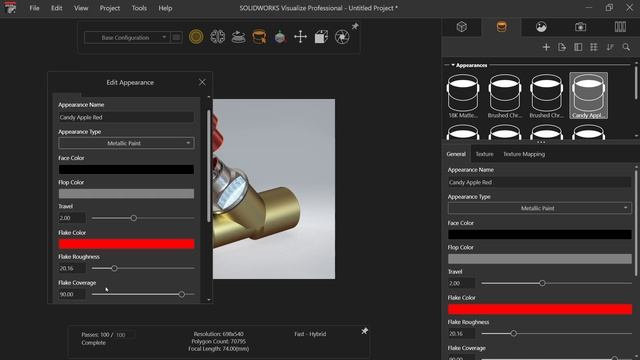
Task: Open the File menu
Action: click(34, 8)
